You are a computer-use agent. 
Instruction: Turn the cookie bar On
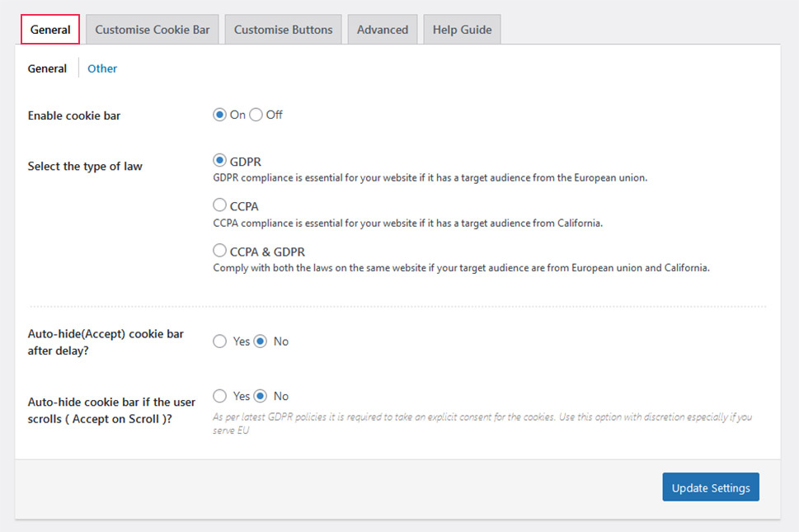coord(220,115)
